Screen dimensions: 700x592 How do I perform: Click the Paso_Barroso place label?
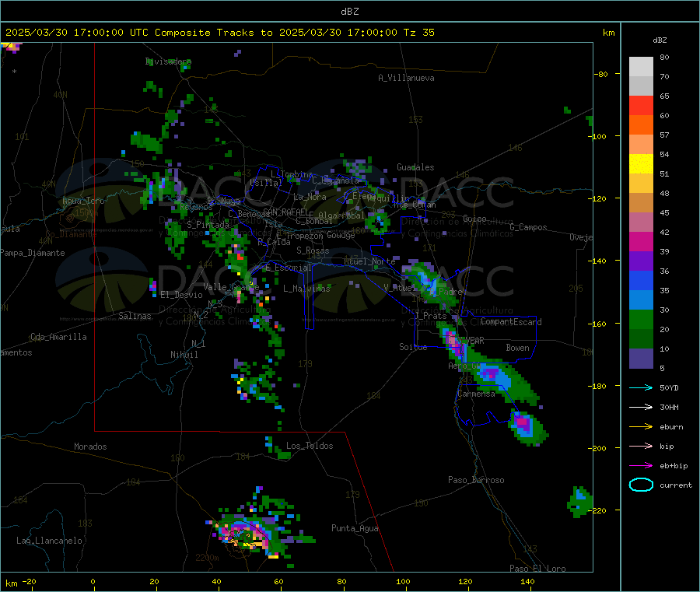476,480
